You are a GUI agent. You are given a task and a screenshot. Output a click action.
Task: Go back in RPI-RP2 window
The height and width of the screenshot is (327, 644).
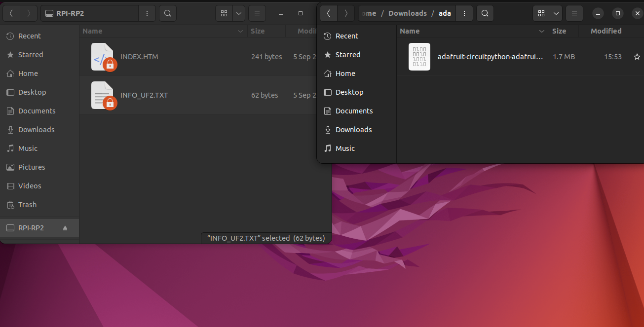[x=11, y=13]
